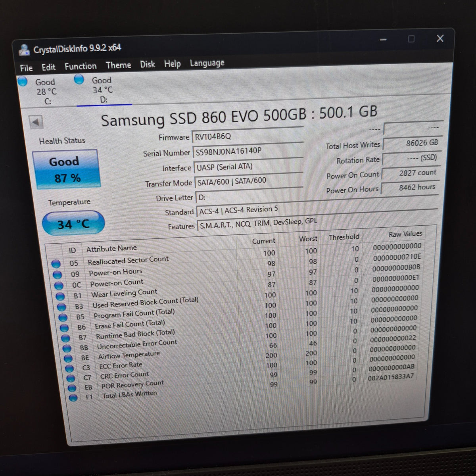Select the C: drive status circle
476x476 pixels.
[23, 81]
